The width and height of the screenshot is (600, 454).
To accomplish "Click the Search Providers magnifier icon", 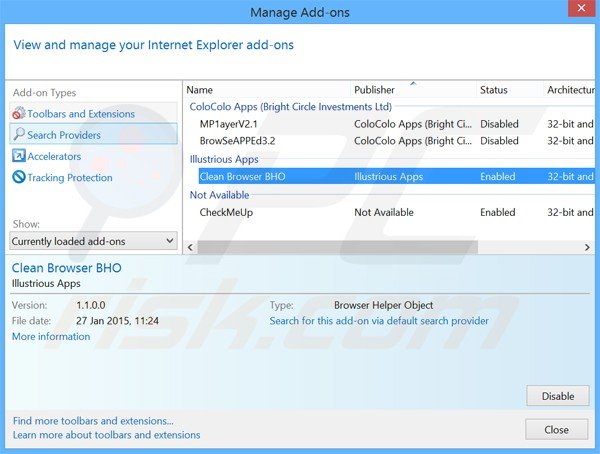I will click(x=19, y=134).
